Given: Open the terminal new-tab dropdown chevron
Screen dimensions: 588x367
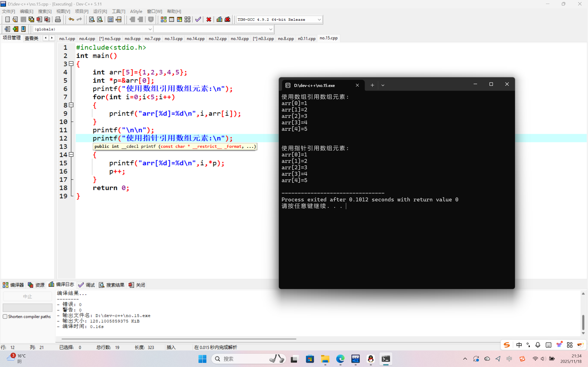Looking at the screenshot, I should (383, 85).
